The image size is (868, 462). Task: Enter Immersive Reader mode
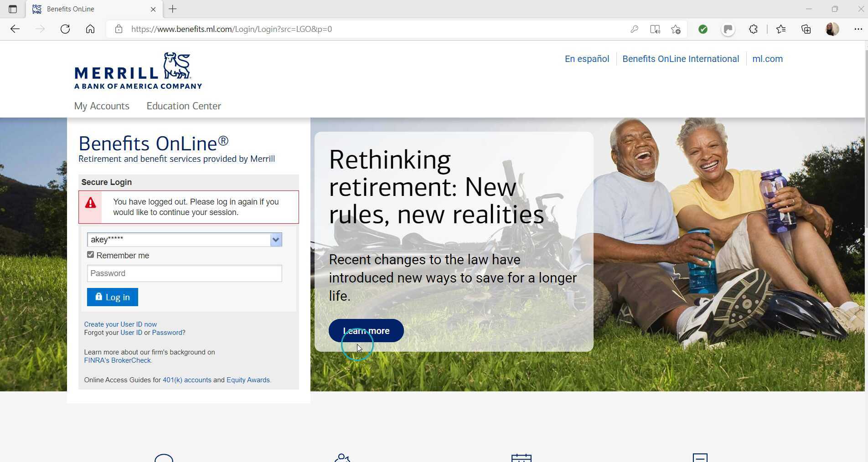[x=655, y=29]
